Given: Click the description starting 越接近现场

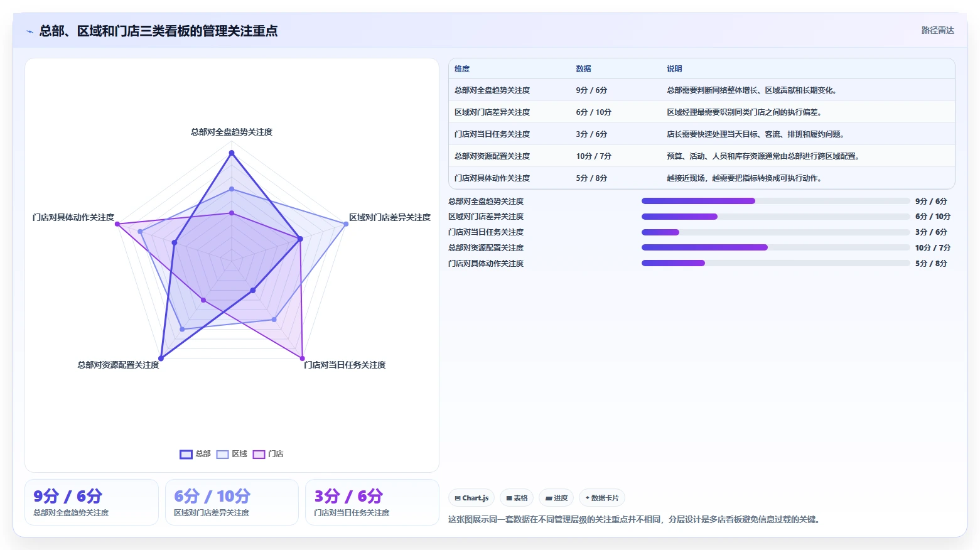Looking at the screenshot, I should [744, 178].
